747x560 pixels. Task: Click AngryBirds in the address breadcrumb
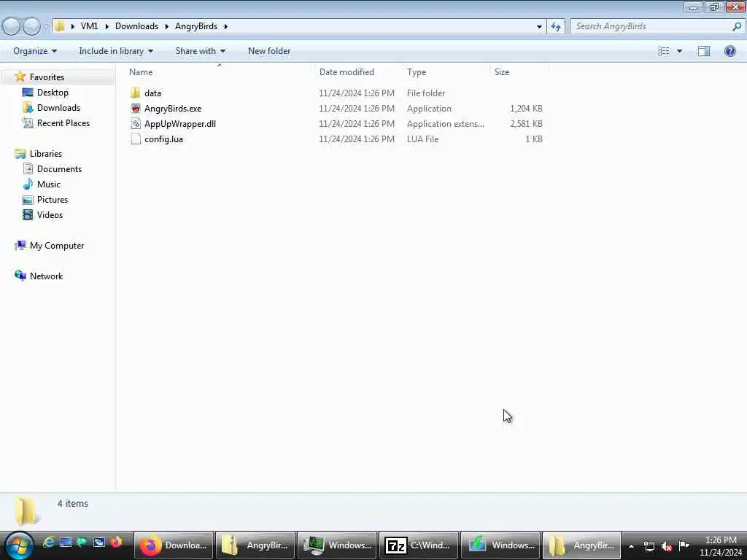[196, 26]
